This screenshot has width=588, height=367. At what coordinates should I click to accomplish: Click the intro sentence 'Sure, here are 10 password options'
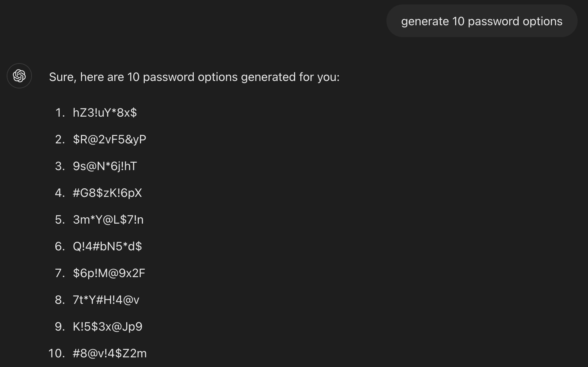pos(194,77)
